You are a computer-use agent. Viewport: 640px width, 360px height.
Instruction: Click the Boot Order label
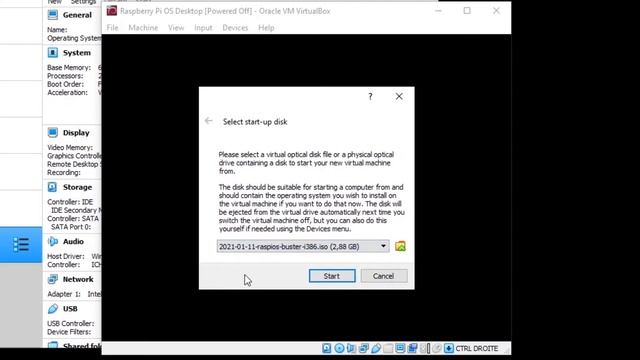[65, 84]
